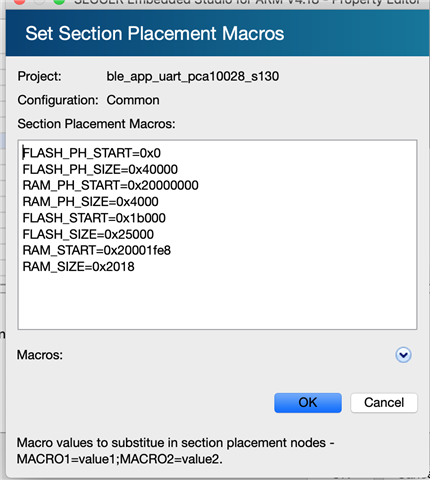Click the FLASH_SIZE=0x25000 entry
Screen dimensions: 430x480
tap(88, 234)
